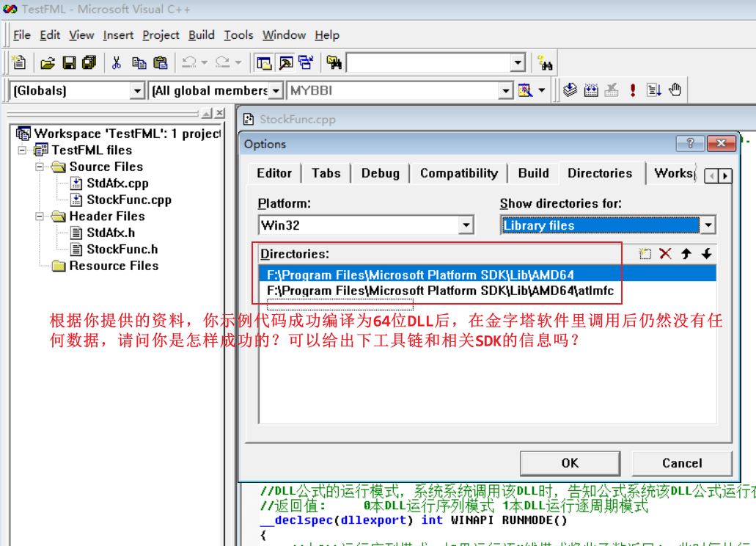
Task: Click the Cut scissors icon
Action: pyautogui.click(x=116, y=62)
